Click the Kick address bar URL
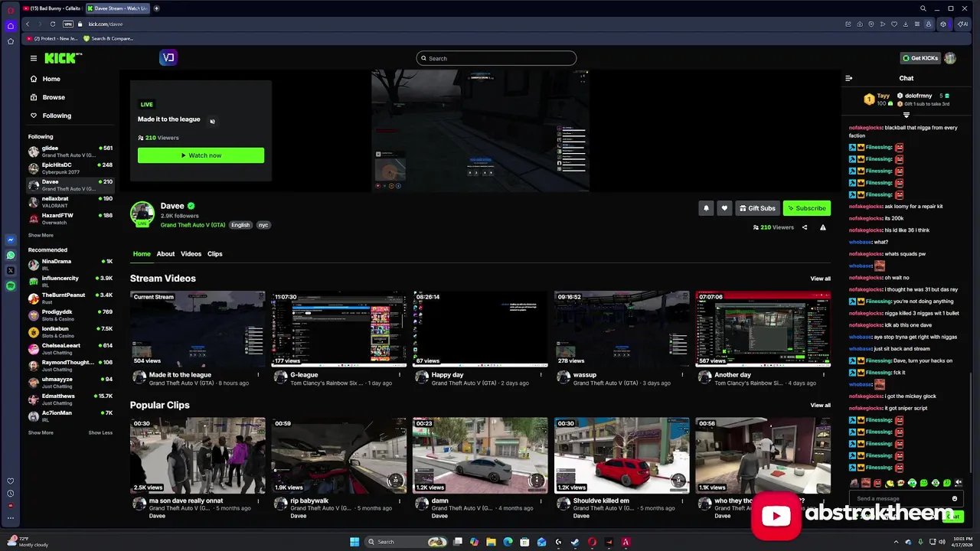Viewport: 980px width, 551px height. coord(105,24)
